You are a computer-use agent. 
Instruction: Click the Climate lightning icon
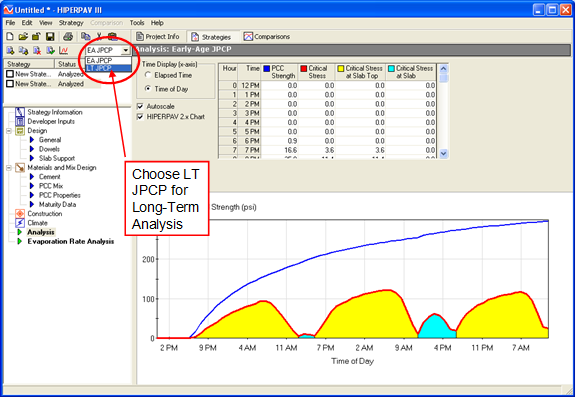click(20, 223)
